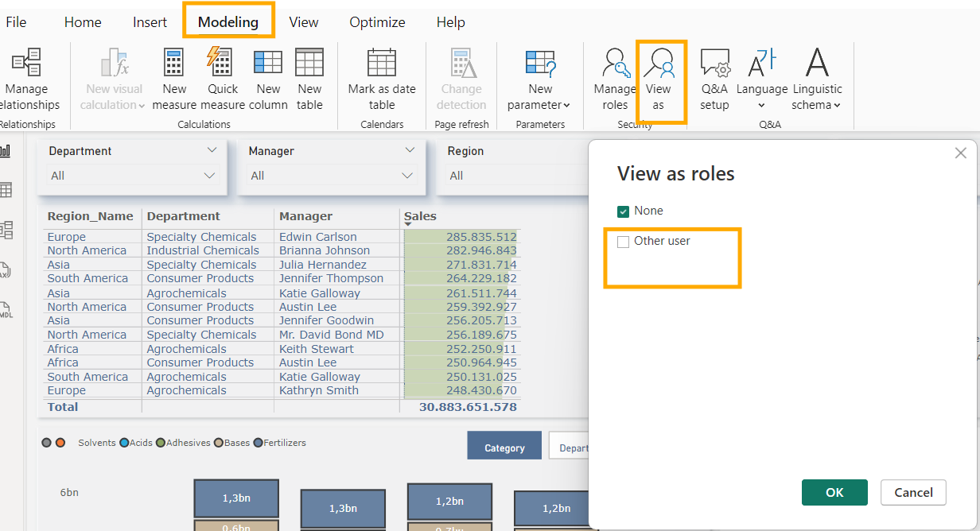Select the Modeling tab
The image size is (980, 531).
228,22
